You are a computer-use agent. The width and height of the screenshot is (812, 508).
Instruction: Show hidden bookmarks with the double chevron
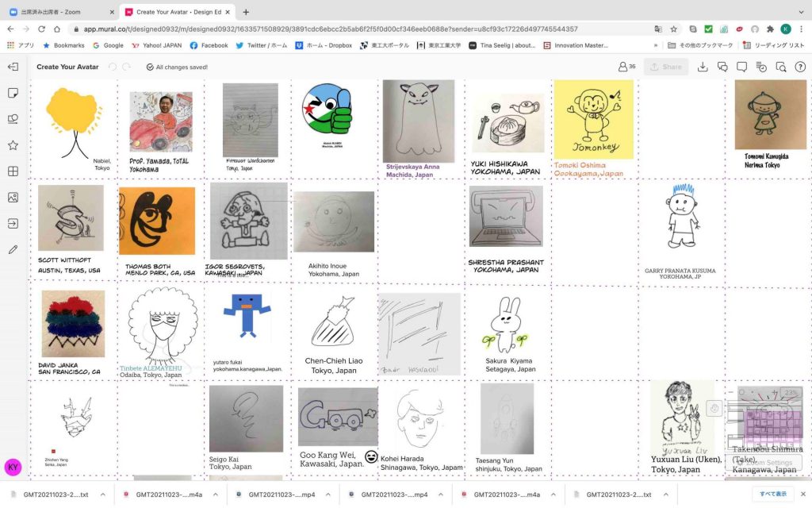coord(656,45)
